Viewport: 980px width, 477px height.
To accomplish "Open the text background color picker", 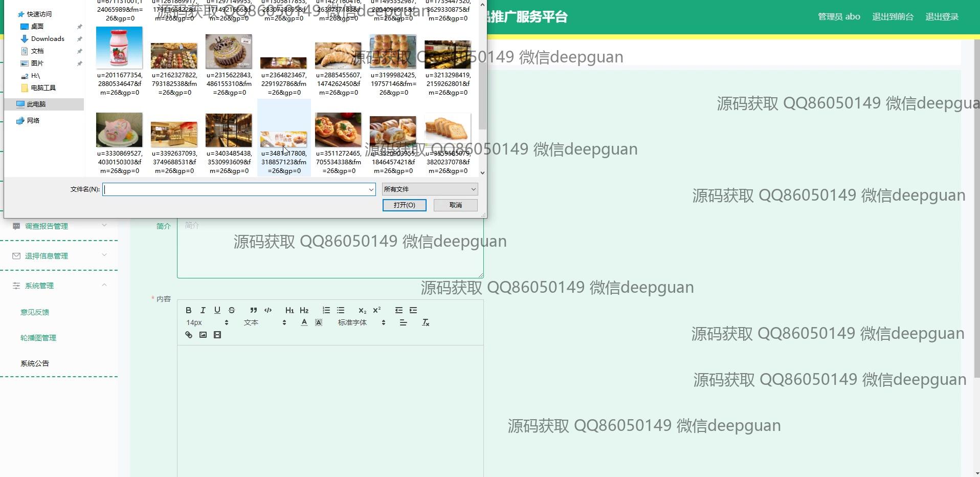I will (x=319, y=322).
